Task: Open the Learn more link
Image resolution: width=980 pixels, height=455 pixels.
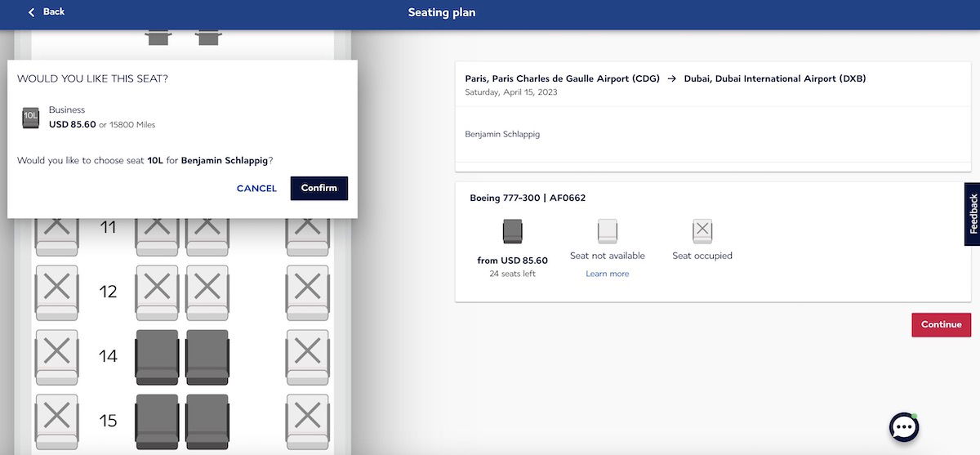Action: [607, 274]
